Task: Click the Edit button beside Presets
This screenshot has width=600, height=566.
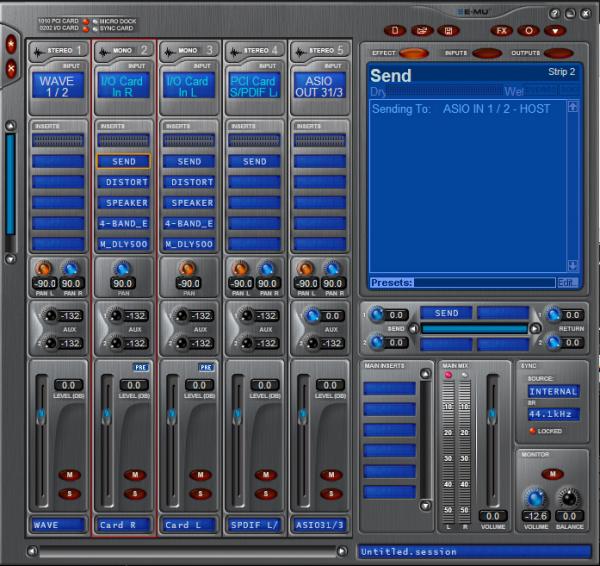Action: (x=567, y=283)
